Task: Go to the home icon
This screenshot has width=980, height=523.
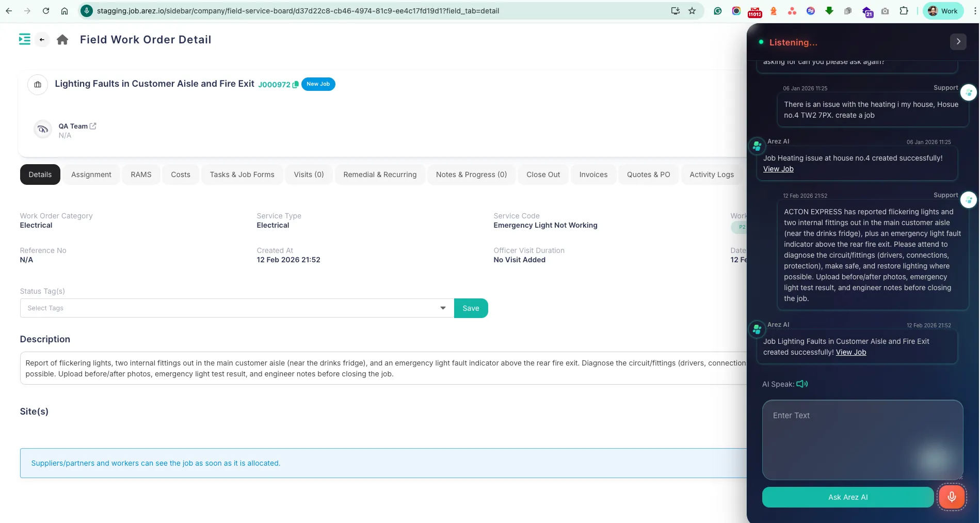Action: pyautogui.click(x=62, y=40)
